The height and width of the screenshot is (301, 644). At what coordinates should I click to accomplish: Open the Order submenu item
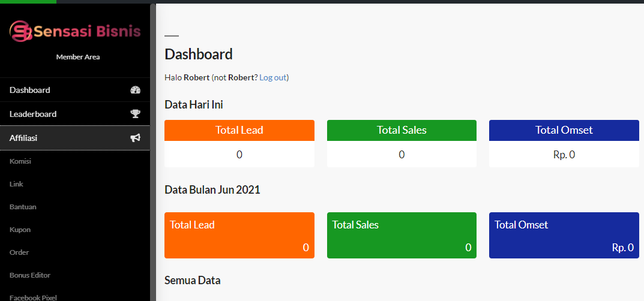[19, 252]
